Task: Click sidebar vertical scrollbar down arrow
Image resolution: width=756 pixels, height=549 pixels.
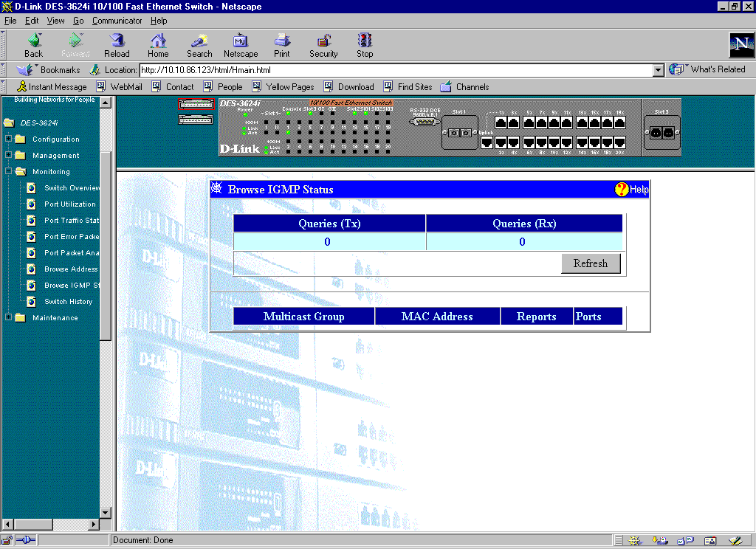Action: pos(105,513)
